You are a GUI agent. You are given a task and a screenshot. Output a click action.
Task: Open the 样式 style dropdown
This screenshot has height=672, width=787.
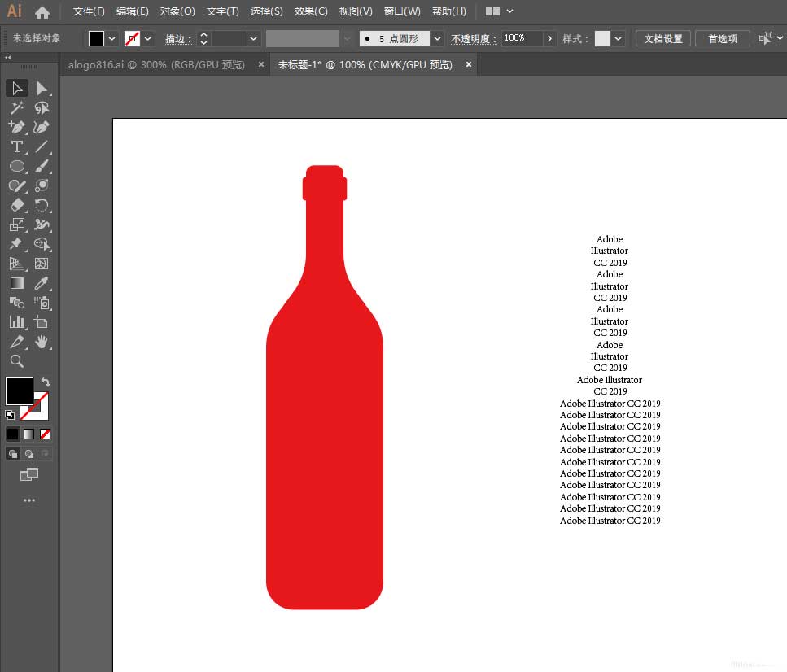619,38
